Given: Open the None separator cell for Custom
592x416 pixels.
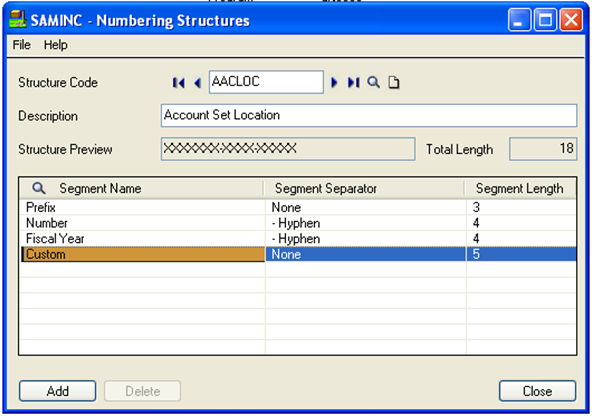Looking at the screenshot, I should tap(365, 254).
